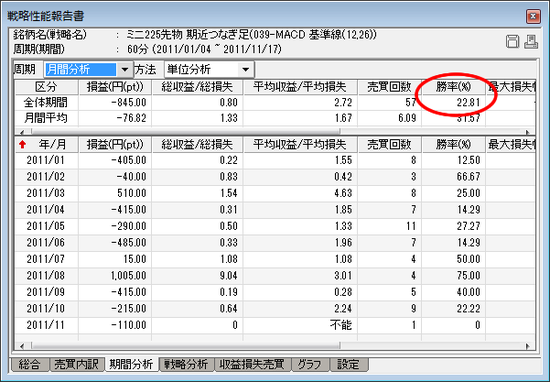This screenshot has height=382, width=550.
Task: Select the 2011/10 row
Action: 275,309
